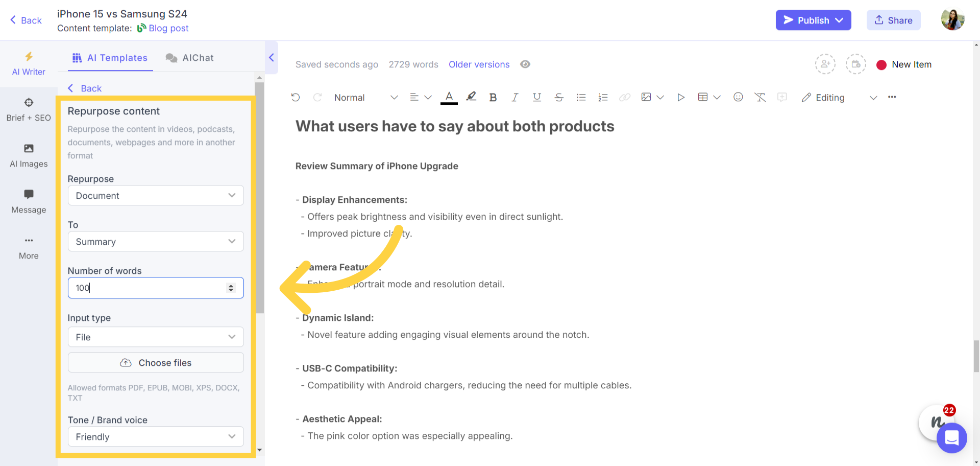Viewport: 980px width, 466px height.
Task: Apply bold formatting
Action: [x=493, y=97]
